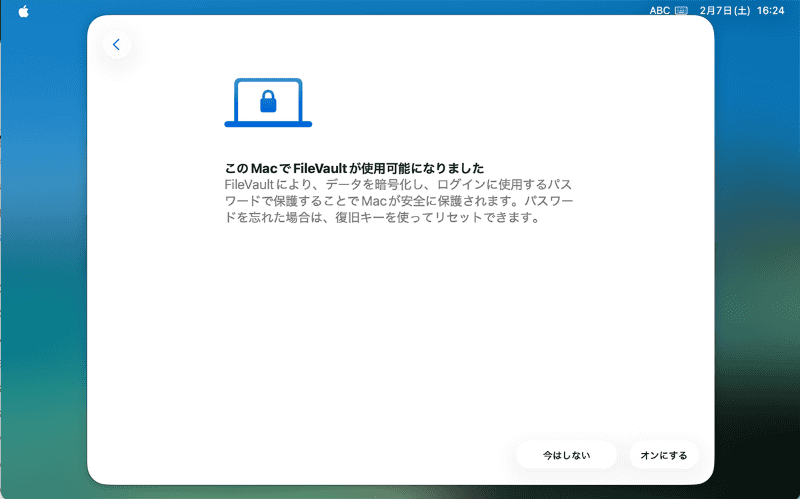Click the description paragraph starting with FileVaultにより
This screenshot has height=499, width=800.
click(399, 201)
